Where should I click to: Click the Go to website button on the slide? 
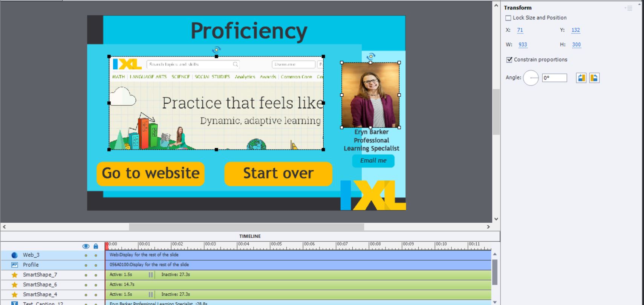coord(150,174)
